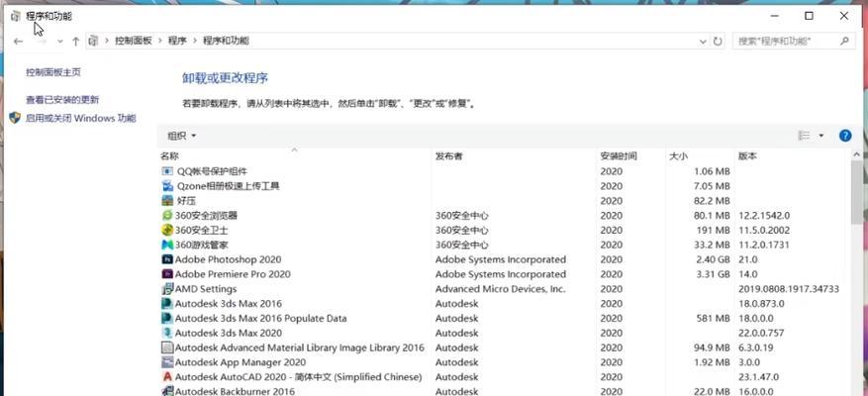
Task: Click the Autodesk AutoCAD 2020 icon
Action: click(x=167, y=377)
